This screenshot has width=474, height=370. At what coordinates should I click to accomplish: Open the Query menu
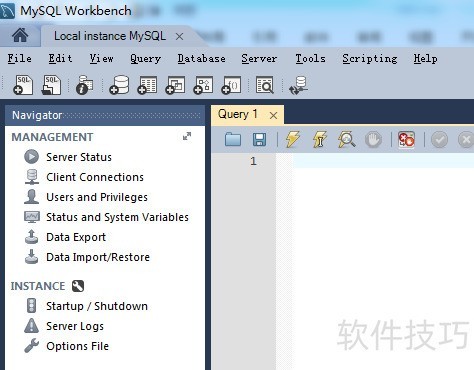[146, 59]
